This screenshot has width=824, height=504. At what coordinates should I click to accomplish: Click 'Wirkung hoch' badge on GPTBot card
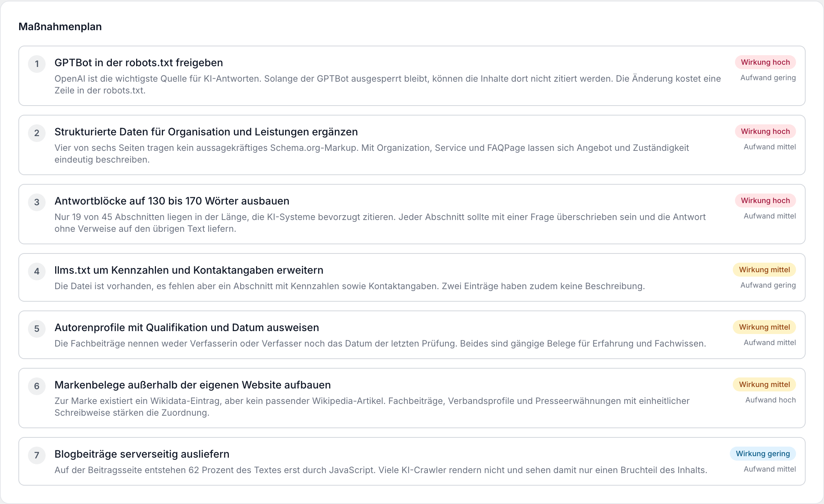(x=765, y=62)
